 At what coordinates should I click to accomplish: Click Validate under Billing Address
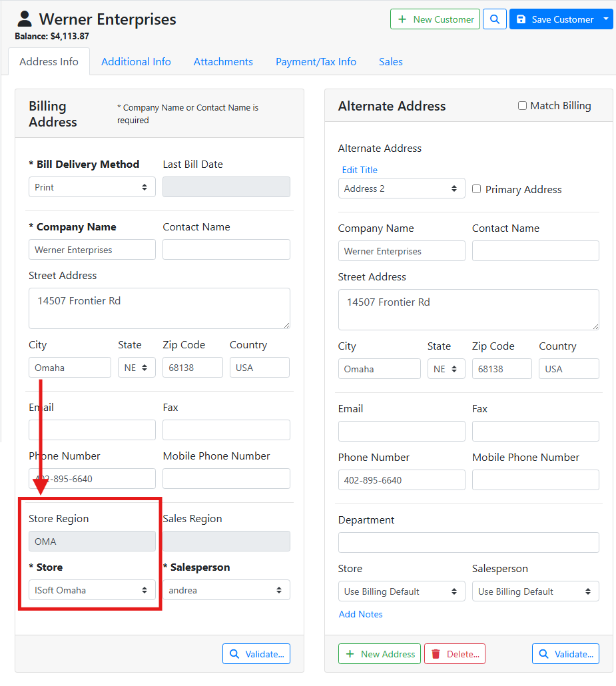(x=256, y=654)
